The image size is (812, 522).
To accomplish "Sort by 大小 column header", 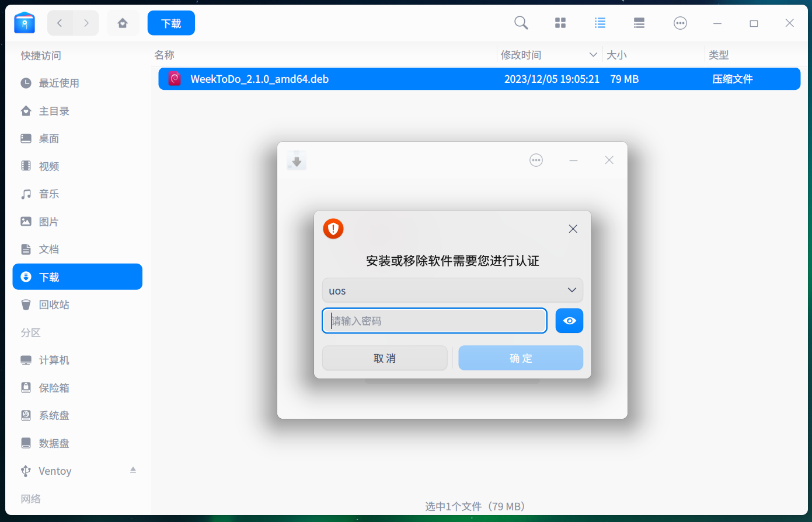I will click(x=616, y=55).
